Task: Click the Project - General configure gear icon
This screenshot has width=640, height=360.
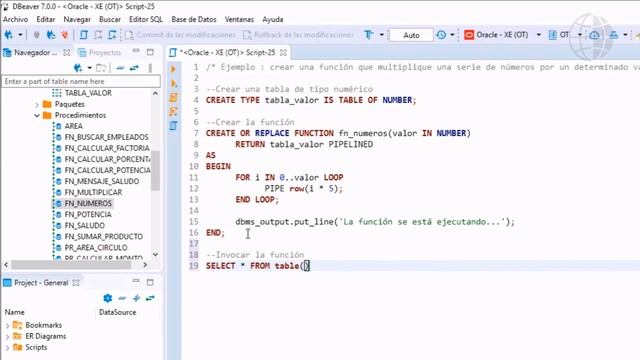Action: (x=108, y=298)
